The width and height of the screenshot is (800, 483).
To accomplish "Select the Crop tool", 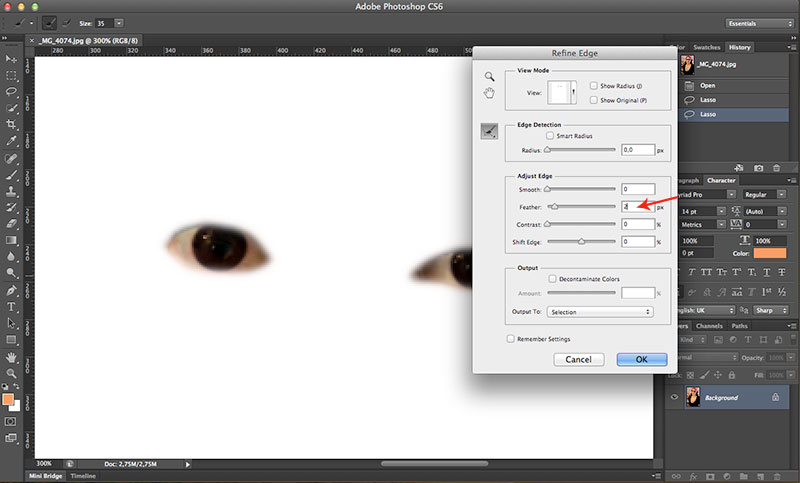I will [x=11, y=124].
